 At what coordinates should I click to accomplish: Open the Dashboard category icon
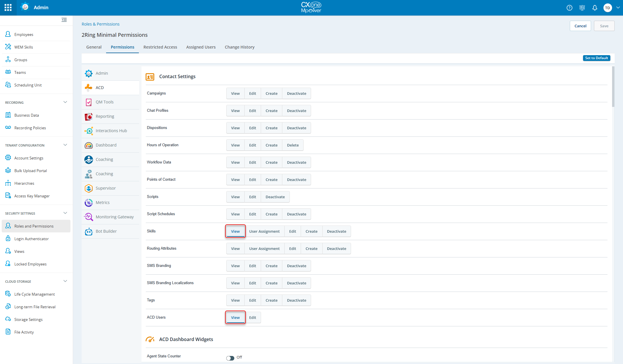(x=89, y=145)
